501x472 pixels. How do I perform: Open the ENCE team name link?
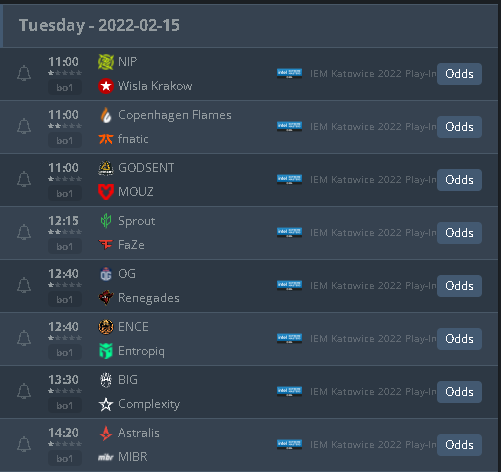click(x=133, y=327)
